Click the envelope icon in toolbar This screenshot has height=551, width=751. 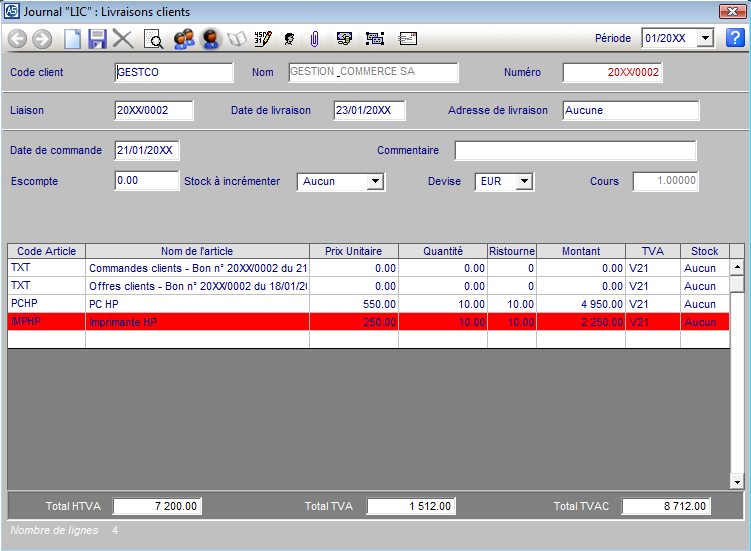(408, 39)
